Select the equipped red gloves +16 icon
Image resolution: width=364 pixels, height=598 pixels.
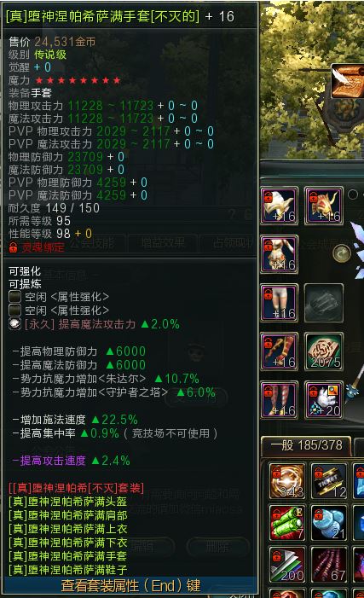[280, 351]
